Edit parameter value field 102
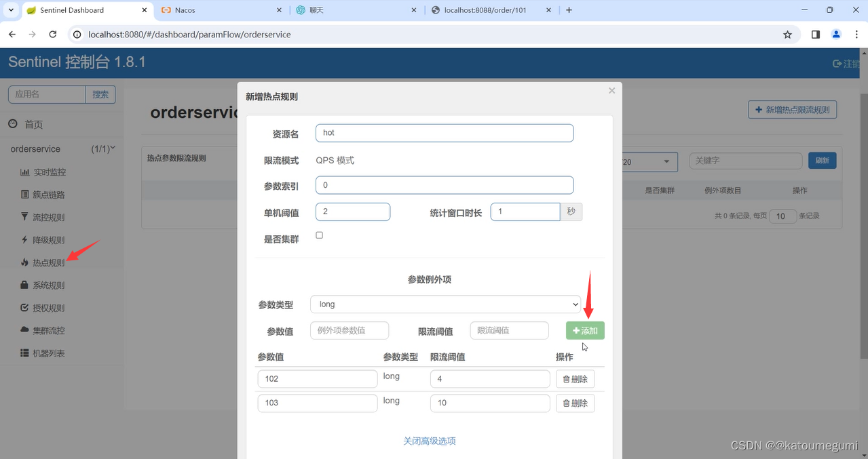 click(x=318, y=379)
